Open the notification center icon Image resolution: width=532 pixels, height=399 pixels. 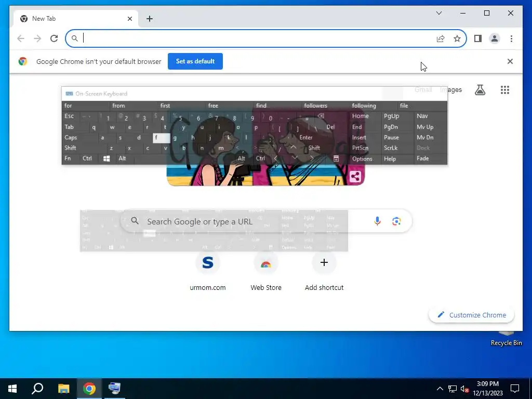pyautogui.click(x=515, y=389)
